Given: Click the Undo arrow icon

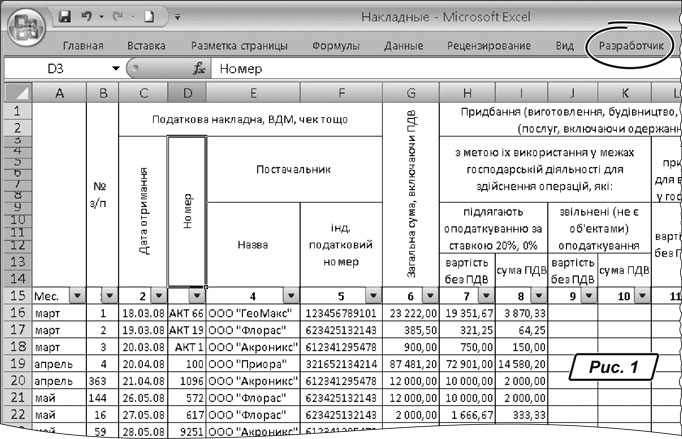Looking at the screenshot, I should tap(88, 17).
